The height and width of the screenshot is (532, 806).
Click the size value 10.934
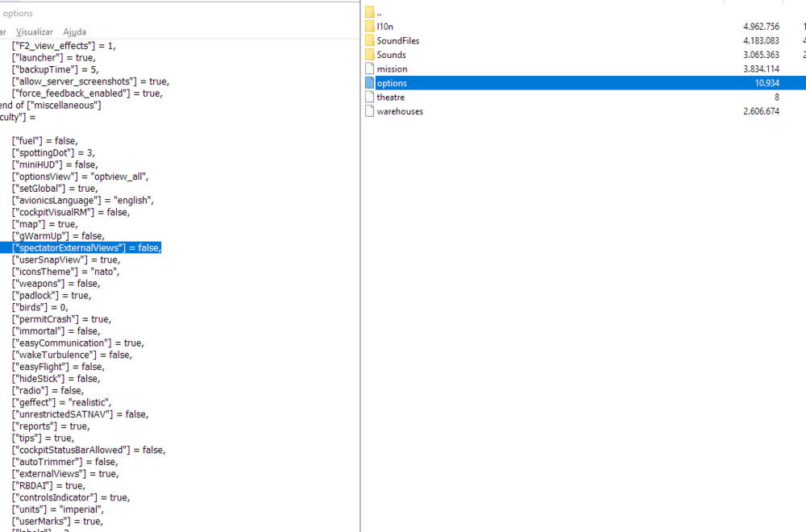pyautogui.click(x=767, y=83)
